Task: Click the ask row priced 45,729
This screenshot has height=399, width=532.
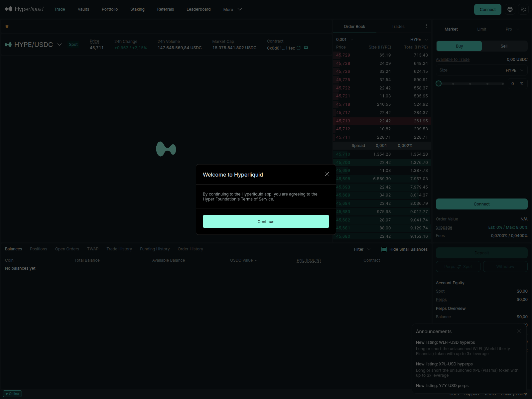Action: [x=382, y=55]
